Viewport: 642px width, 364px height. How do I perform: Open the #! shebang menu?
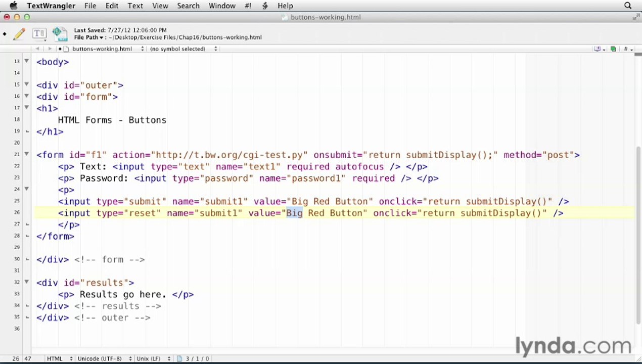point(248,6)
